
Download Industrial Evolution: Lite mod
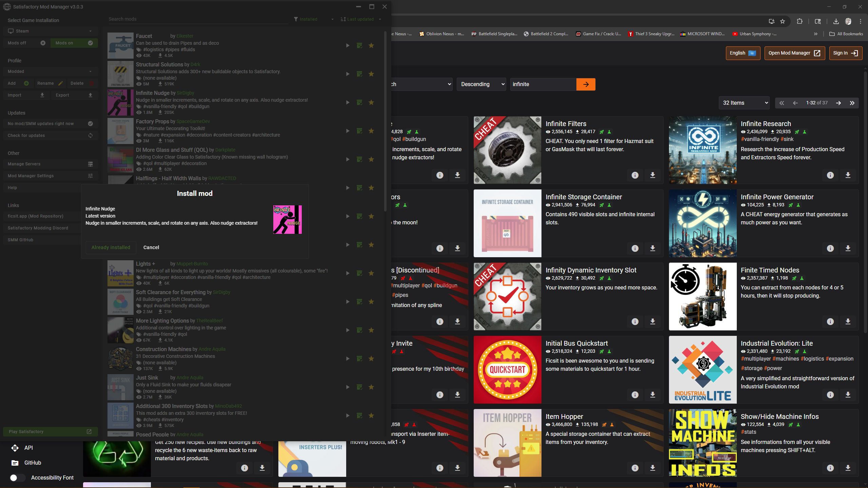pos(848,395)
